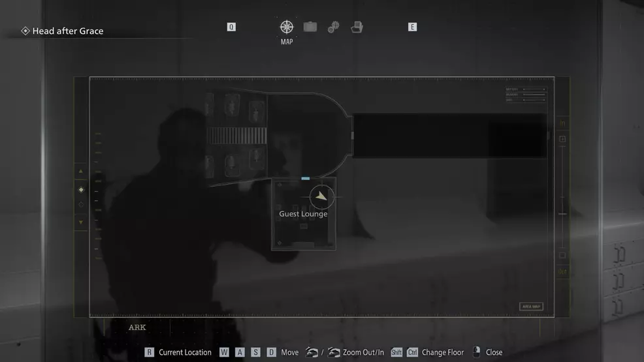Click the large dark corridor room on map
Screen dimensions: 644x362
tap(450, 136)
